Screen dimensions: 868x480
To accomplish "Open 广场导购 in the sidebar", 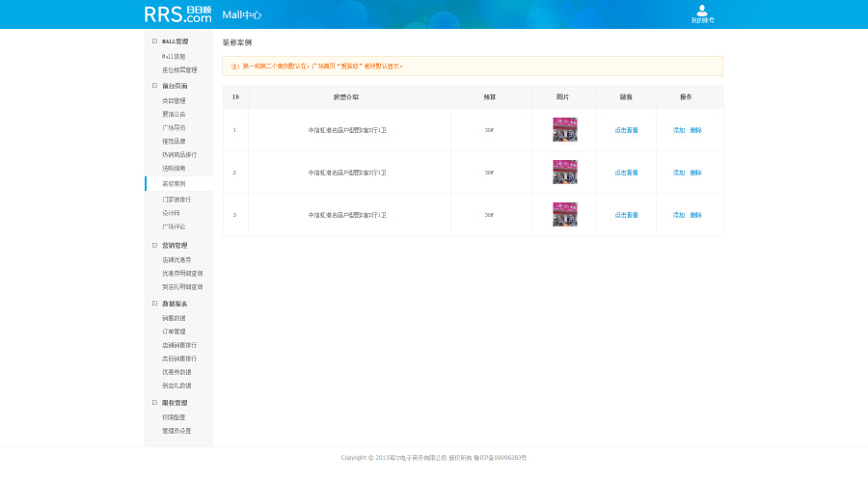I will pos(174,128).
